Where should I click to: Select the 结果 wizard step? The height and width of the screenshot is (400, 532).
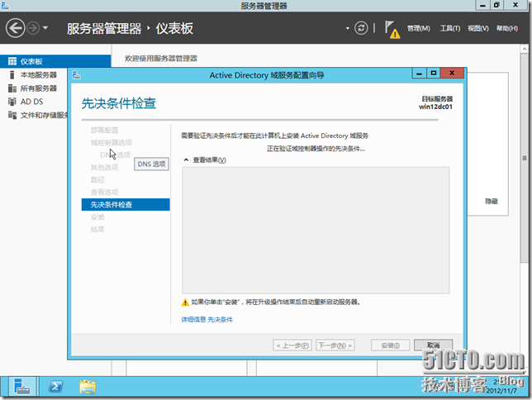[x=97, y=230]
